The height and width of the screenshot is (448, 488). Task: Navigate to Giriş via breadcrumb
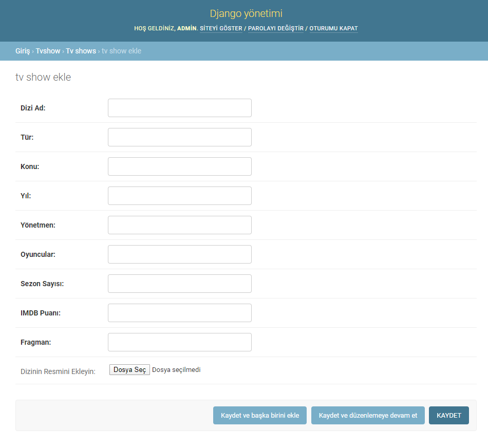tap(22, 51)
